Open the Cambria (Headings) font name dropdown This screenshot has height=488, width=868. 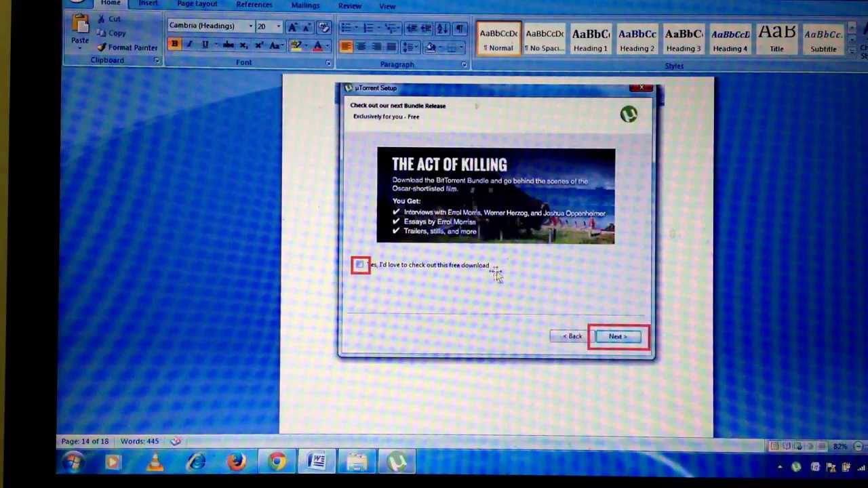[250, 26]
